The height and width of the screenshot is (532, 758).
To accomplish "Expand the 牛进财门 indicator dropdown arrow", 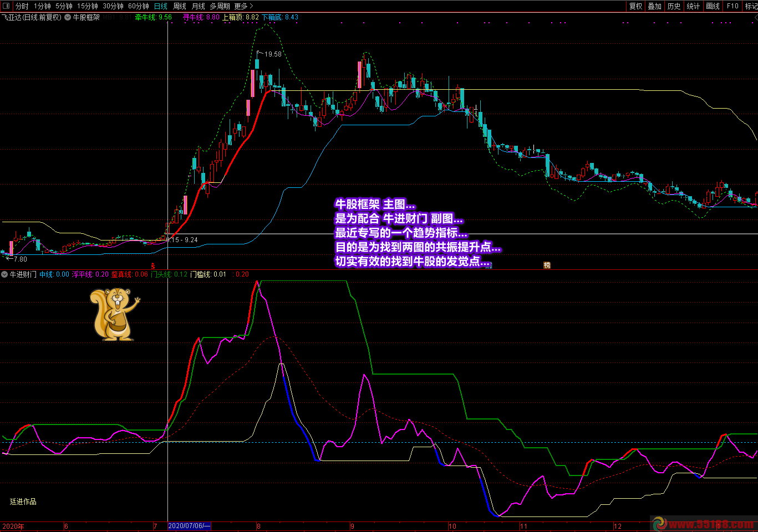I will 4,274.
